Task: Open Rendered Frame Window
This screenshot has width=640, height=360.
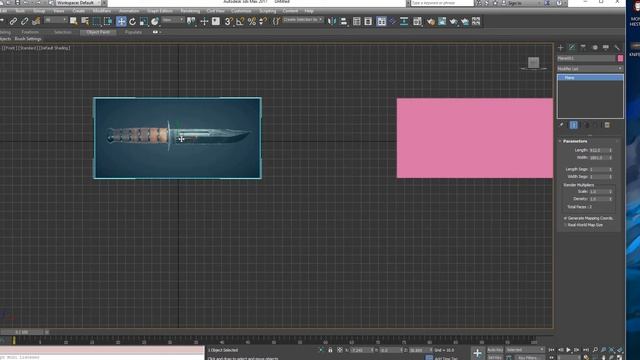Action: (x=442, y=21)
